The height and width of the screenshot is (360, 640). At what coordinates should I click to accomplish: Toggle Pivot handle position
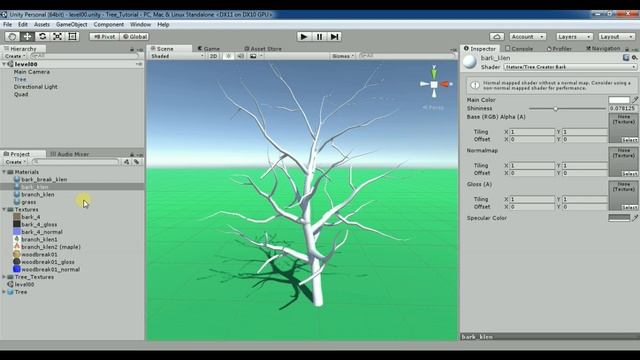click(x=104, y=37)
